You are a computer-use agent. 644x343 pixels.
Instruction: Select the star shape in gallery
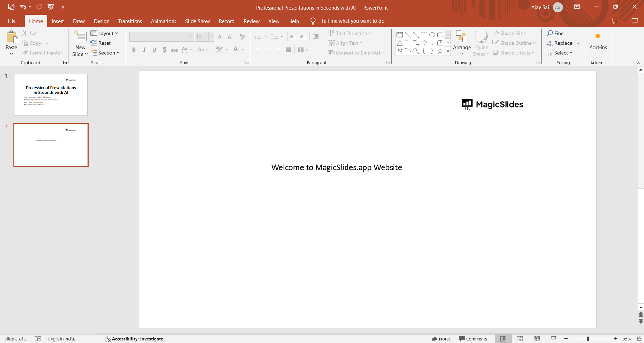coord(440,51)
